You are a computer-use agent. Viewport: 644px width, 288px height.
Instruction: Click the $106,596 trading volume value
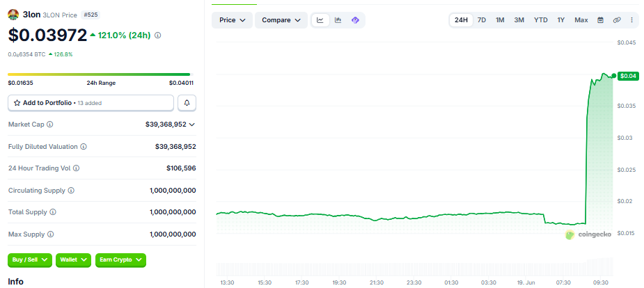181,168
